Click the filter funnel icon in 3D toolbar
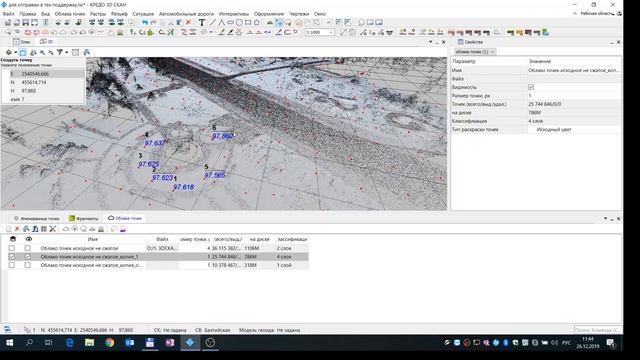Viewport: 640px width, 360px height. pos(60,52)
